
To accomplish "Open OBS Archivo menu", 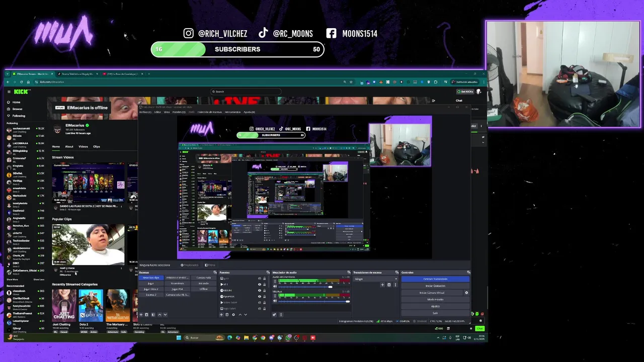I will tap(145, 112).
